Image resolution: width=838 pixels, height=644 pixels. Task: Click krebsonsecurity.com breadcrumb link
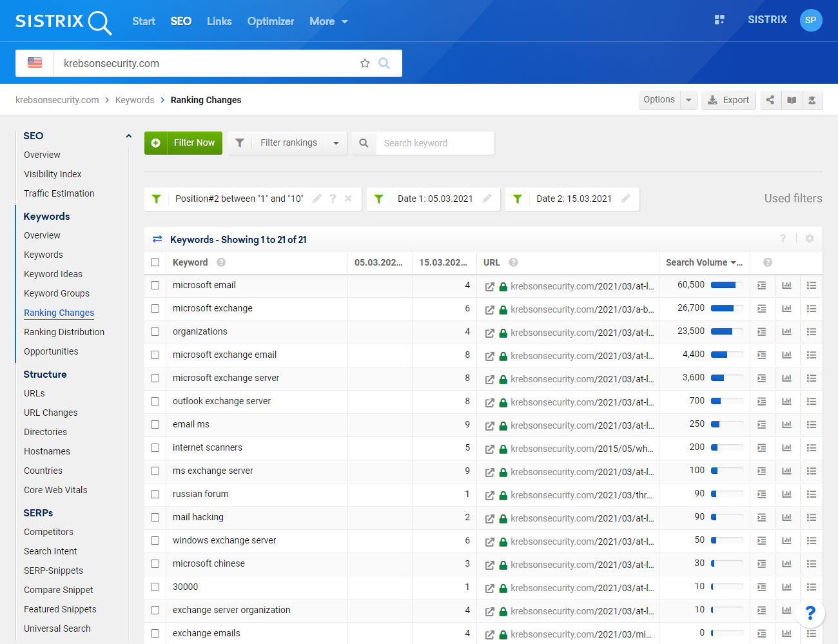(x=57, y=100)
